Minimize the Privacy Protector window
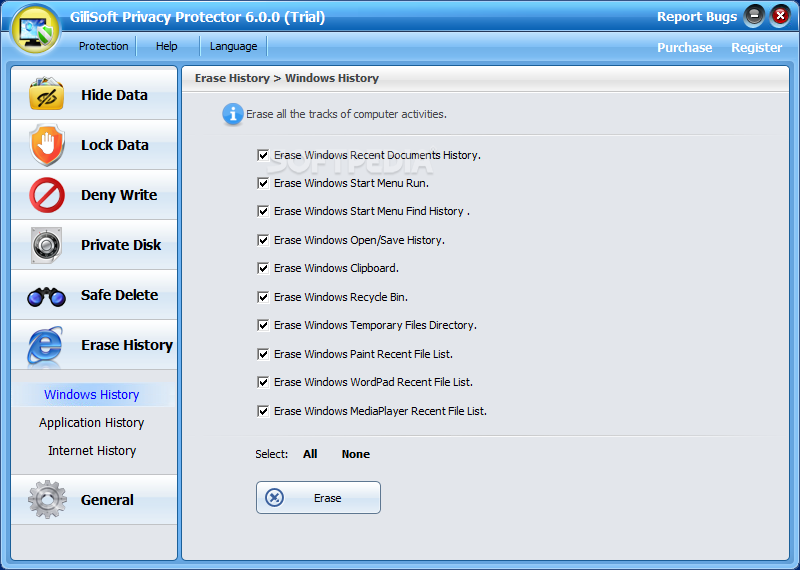The height and width of the screenshot is (570, 800). [x=754, y=16]
